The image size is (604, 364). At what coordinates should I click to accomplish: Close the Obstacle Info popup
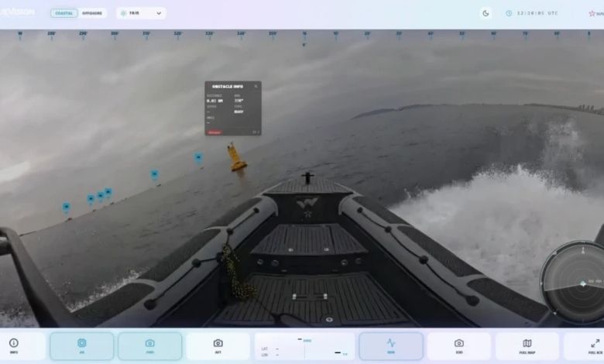tap(256, 86)
